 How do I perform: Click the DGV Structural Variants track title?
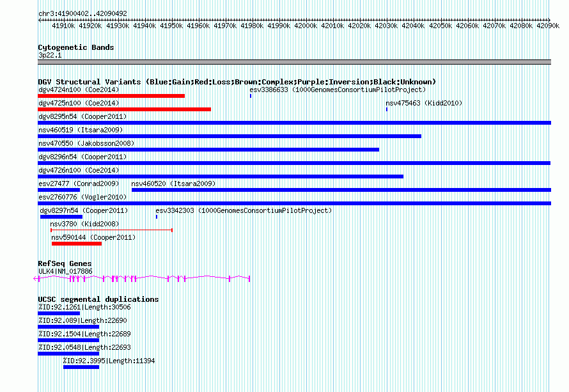pyautogui.click(x=237, y=82)
